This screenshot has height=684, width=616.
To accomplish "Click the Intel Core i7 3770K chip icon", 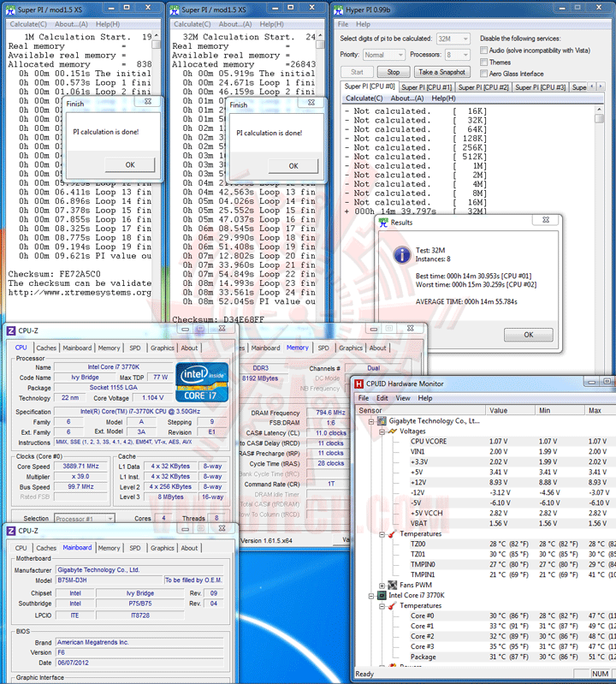I will point(382,596).
